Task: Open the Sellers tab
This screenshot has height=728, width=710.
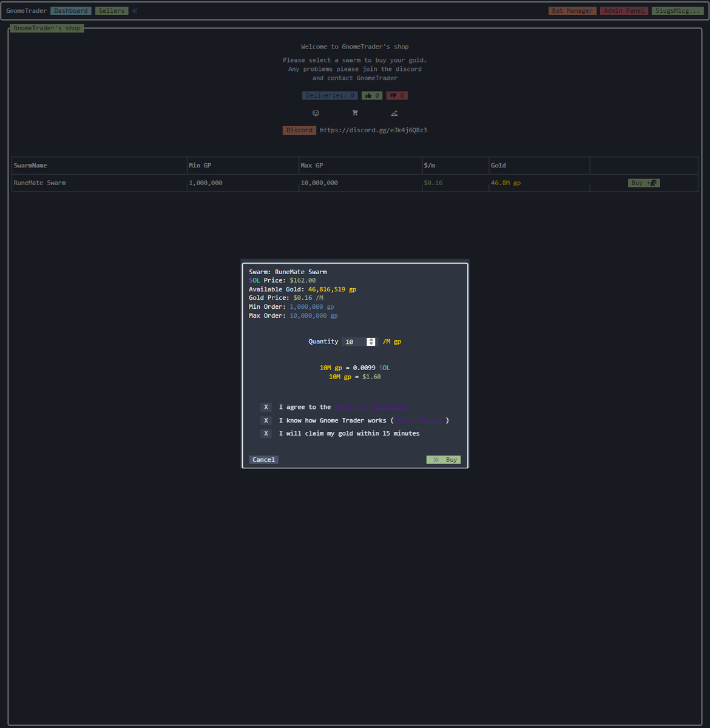Action: point(111,10)
